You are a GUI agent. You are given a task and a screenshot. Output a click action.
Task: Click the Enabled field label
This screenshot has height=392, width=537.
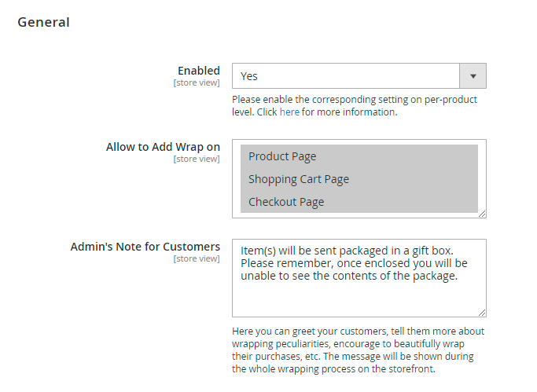click(x=198, y=71)
